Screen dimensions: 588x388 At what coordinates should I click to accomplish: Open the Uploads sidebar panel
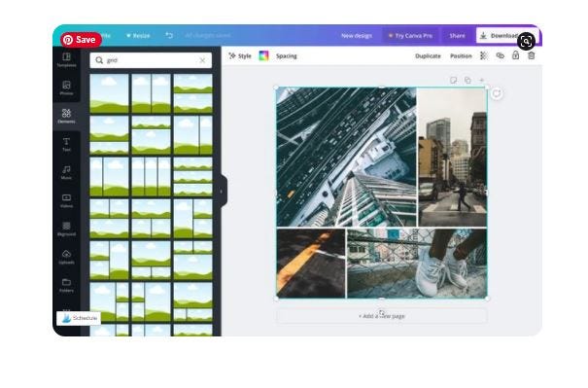[66, 257]
